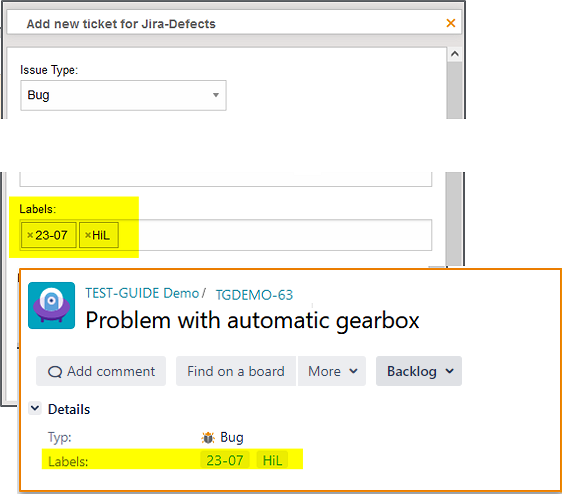Image resolution: width=562 pixels, height=494 pixels.
Task: Collapse the Details section chevron
Action: tap(35, 408)
